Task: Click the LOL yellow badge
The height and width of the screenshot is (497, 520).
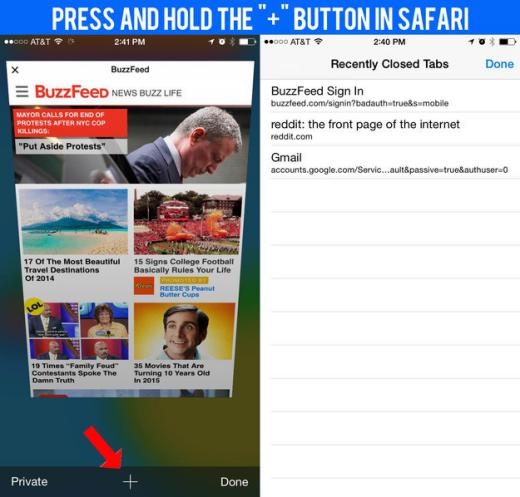Action: click(34, 307)
